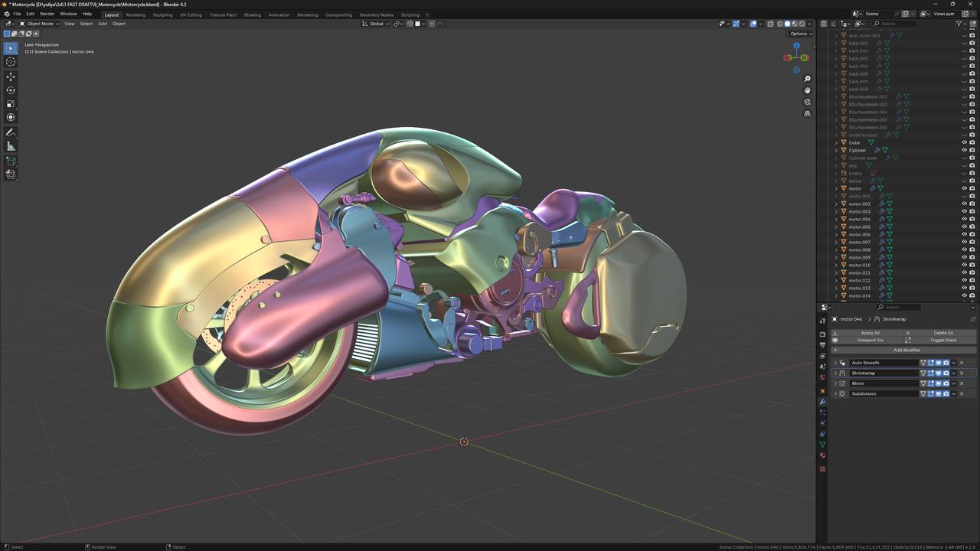Screen dimensions: 980x551
Task: Activate the Transform tool
Action: (11, 117)
